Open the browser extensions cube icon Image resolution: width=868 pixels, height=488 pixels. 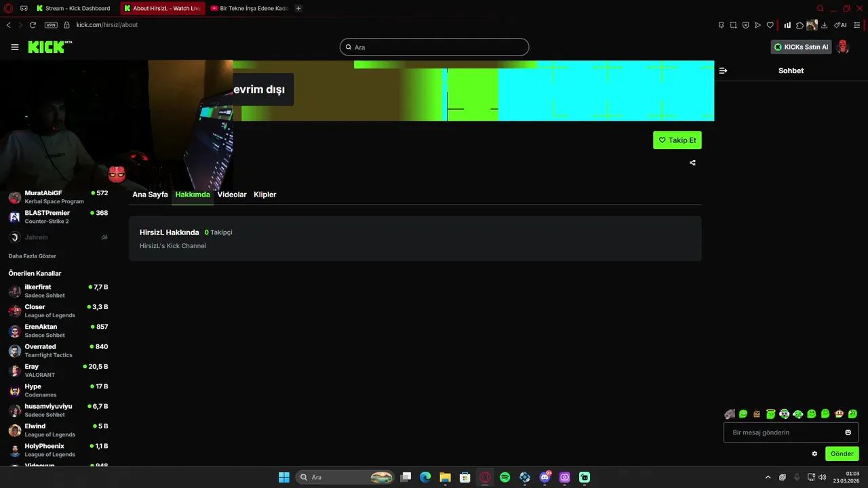[800, 25]
